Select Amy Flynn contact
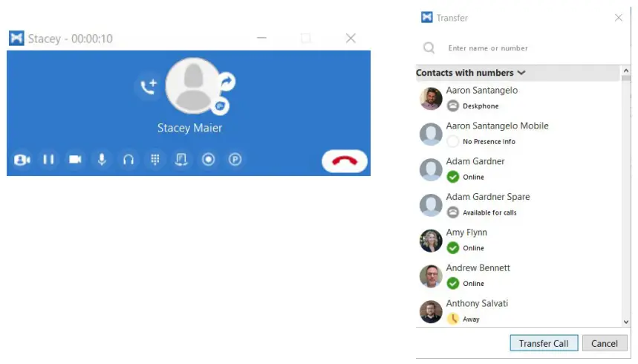 (x=518, y=240)
